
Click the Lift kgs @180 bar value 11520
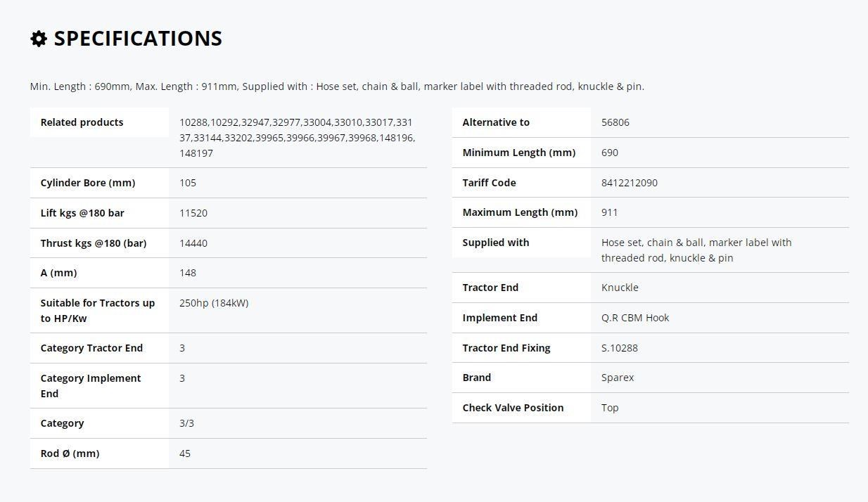click(193, 213)
